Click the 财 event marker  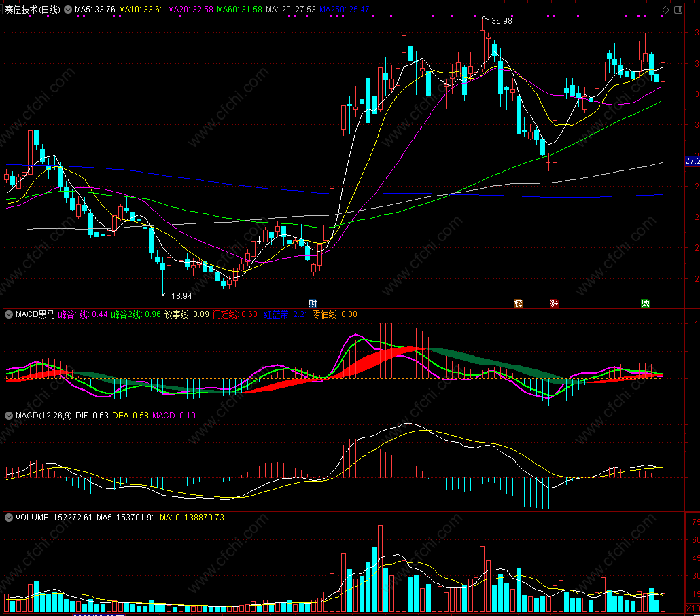tap(313, 304)
